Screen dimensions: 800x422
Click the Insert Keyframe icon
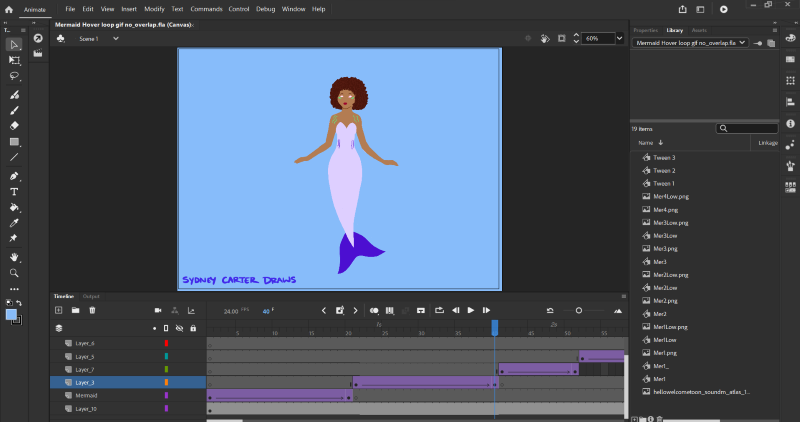(340, 310)
